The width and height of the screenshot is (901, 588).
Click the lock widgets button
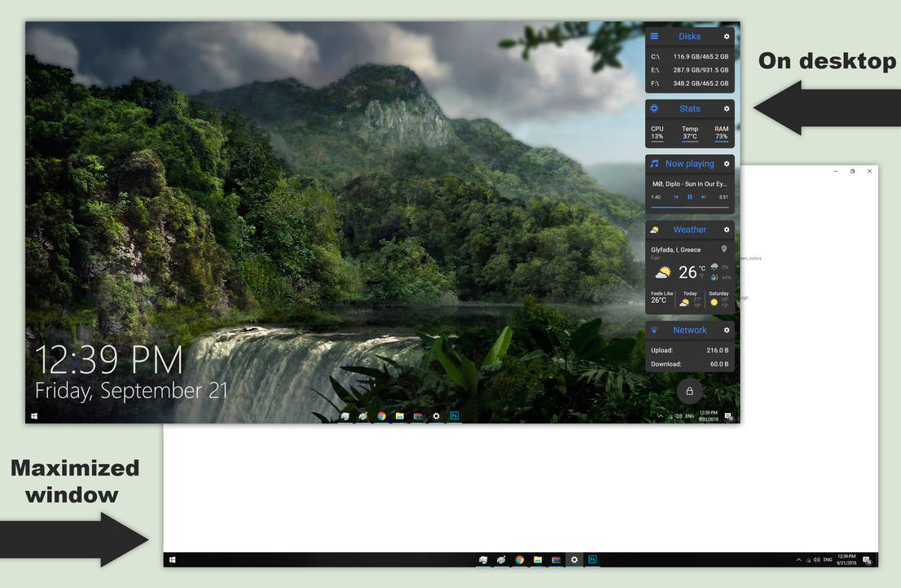coord(690,391)
